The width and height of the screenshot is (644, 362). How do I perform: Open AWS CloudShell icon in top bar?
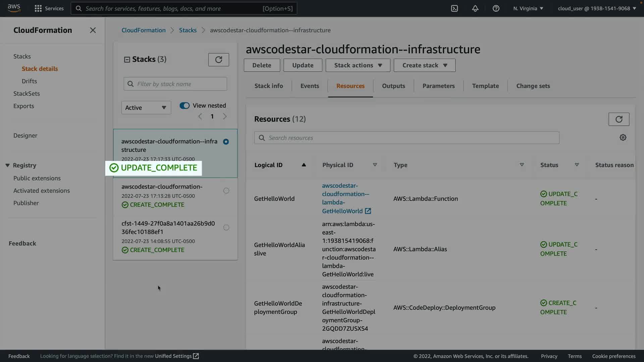click(454, 8)
